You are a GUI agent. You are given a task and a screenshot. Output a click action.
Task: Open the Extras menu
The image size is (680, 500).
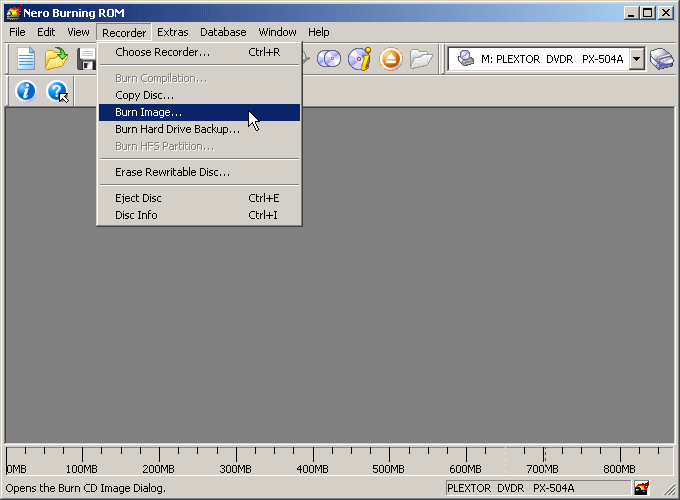pyautogui.click(x=172, y=32)
